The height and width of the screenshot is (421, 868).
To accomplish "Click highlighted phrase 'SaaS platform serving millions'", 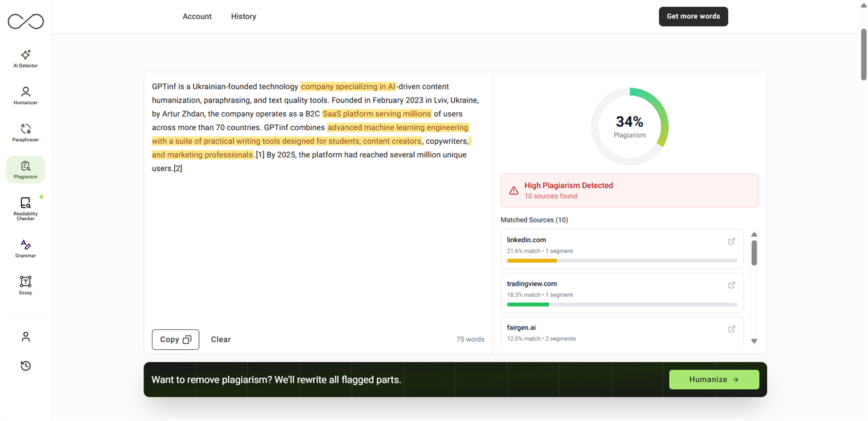I will pos(377,113).
